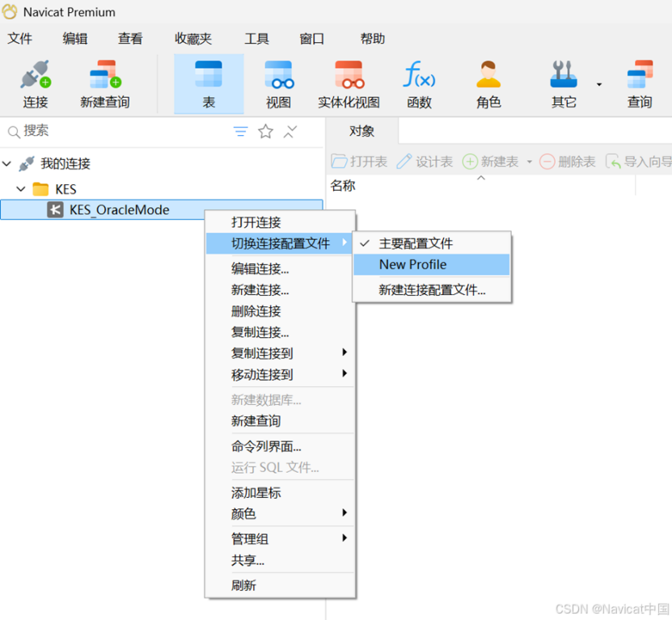672x620 pixels.
Task: Choose New Profile in submenu
Action: [x=412, y=264]
